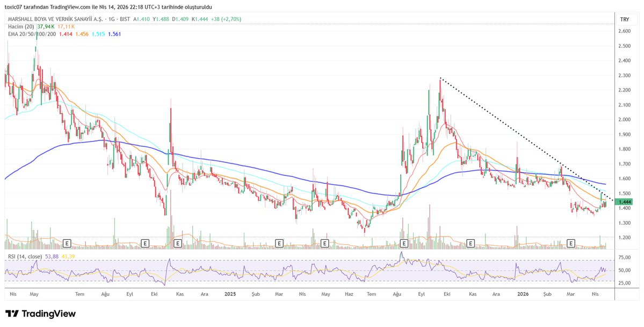644x327 pixels.
Task: Click the RSI value 53,88
Action: [52, 257]
